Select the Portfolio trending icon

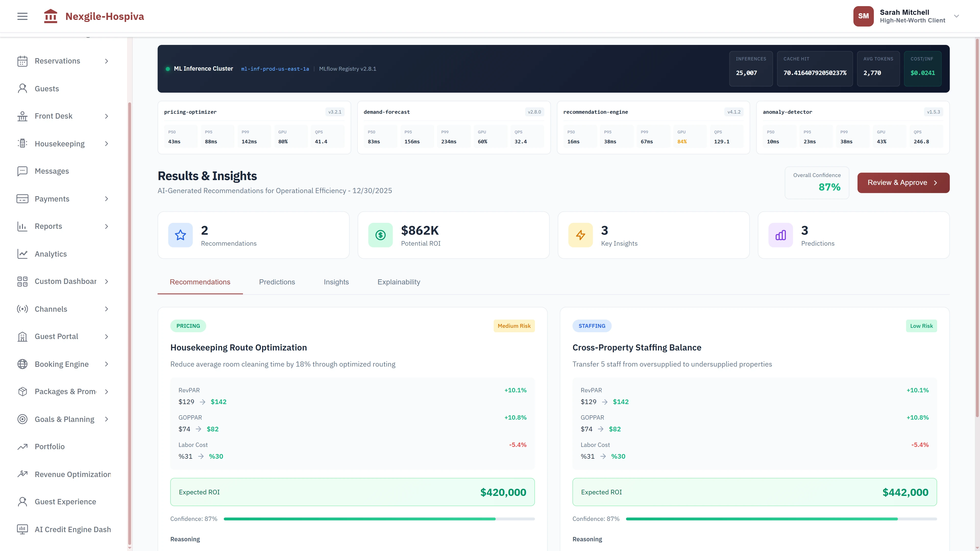click(x=22, y=446)
